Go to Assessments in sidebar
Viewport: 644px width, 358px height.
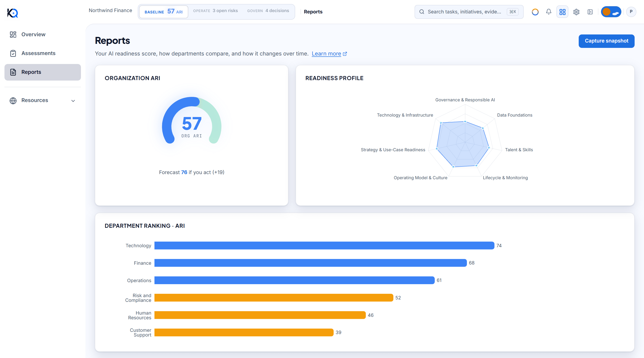(x=42, y=53)
